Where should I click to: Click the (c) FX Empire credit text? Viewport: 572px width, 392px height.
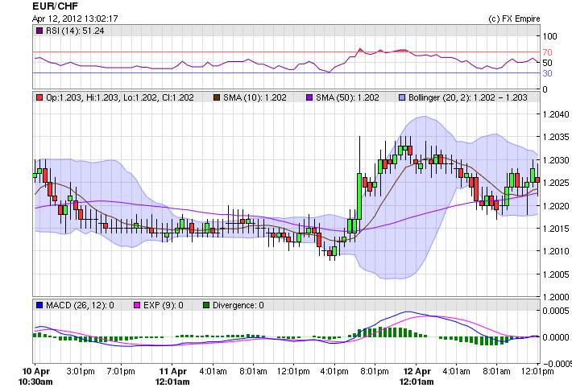tap(514, 19)
